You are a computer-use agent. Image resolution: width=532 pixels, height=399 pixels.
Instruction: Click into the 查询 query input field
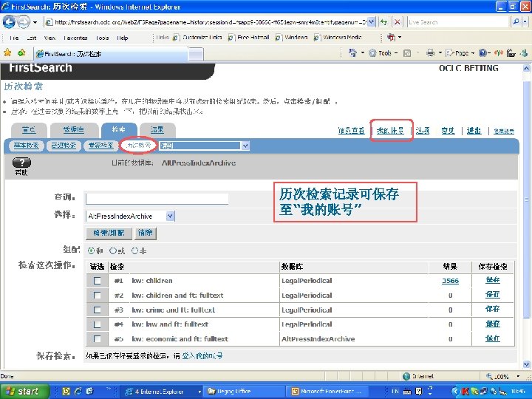(x=157, y=199)
